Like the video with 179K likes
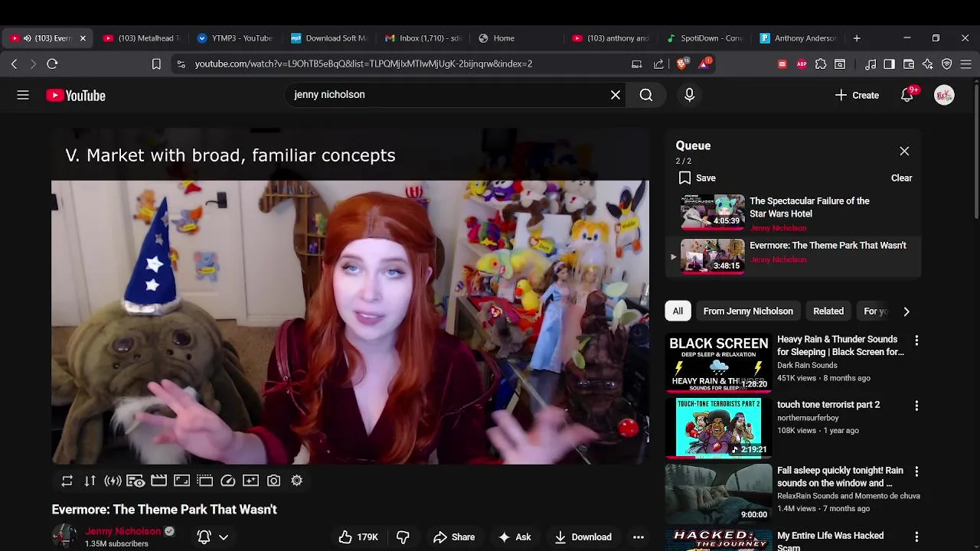 pos(359,537)
